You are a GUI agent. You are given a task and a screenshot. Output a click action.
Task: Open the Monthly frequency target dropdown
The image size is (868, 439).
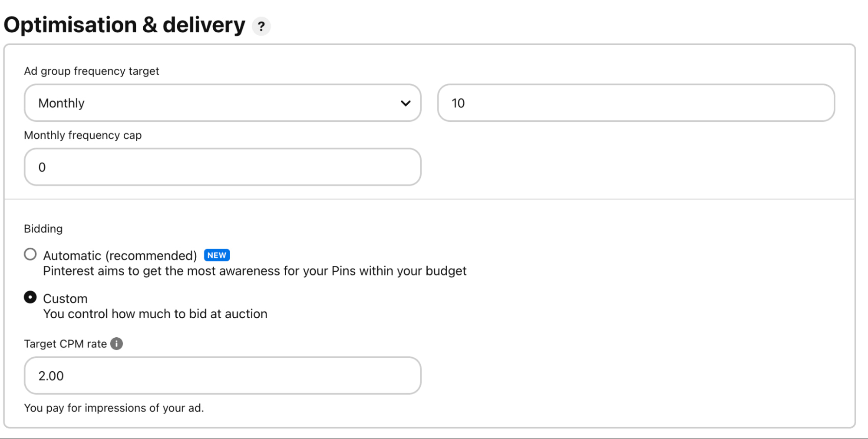click(x=222, y=103)
